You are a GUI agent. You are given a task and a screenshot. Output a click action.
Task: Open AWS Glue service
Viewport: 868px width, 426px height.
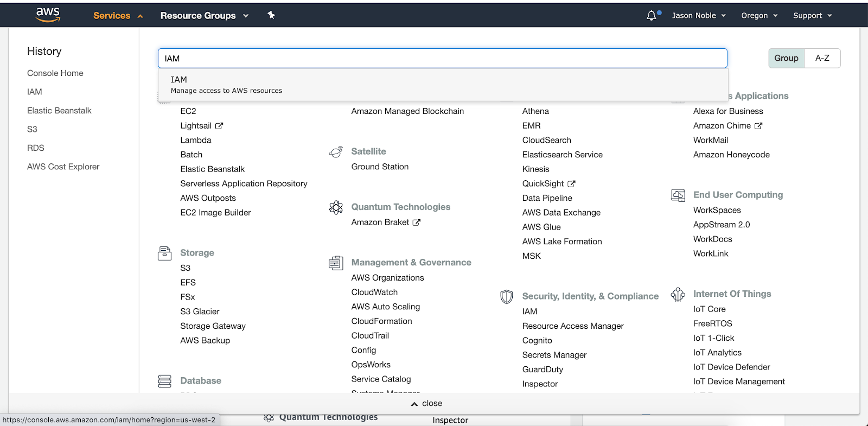(x=541, y=227)
